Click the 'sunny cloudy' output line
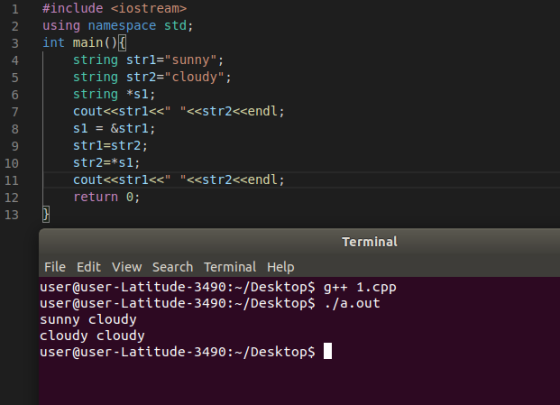Image resolution: width=560 pixels, height=405 pixels. pos(88,319)
